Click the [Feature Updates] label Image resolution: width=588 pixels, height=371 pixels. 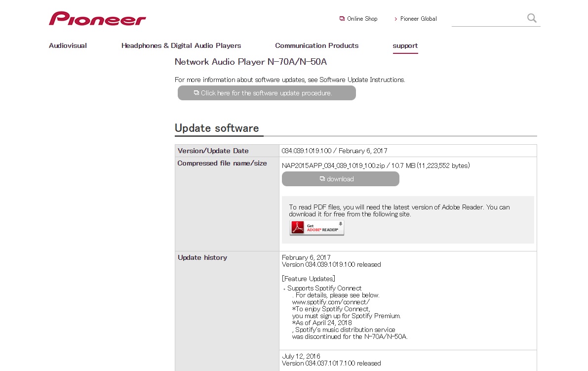point(308,279)
